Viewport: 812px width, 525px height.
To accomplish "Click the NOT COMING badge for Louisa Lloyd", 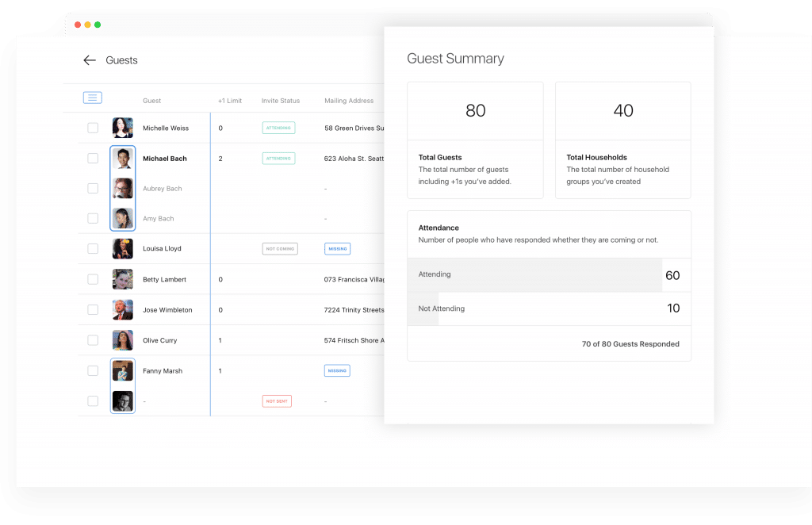I will click(280, 248).
